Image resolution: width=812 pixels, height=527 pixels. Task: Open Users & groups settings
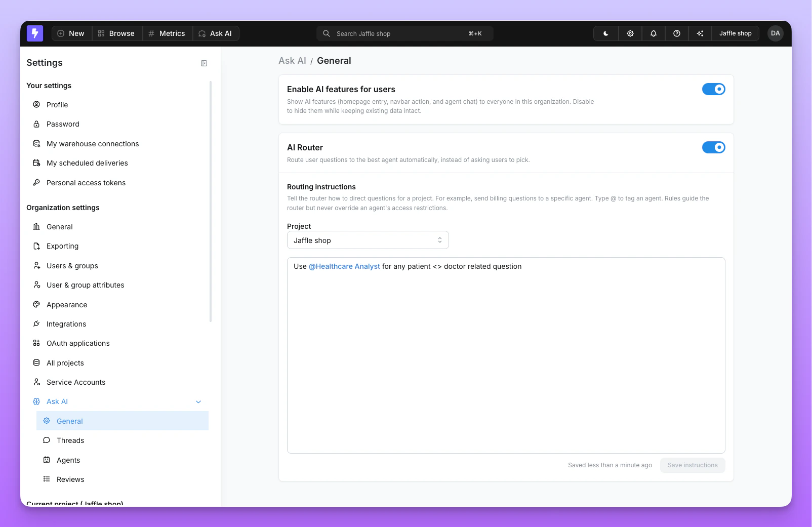117,266
